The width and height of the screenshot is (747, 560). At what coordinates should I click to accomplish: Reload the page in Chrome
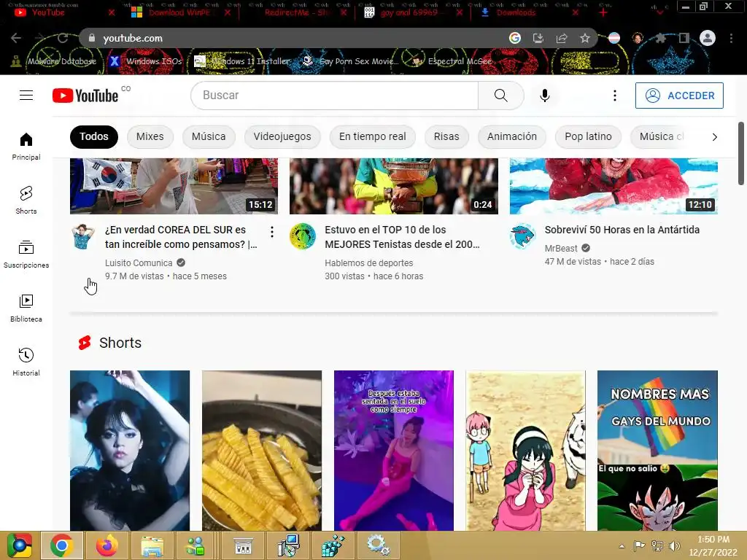(x=63, y=38)
